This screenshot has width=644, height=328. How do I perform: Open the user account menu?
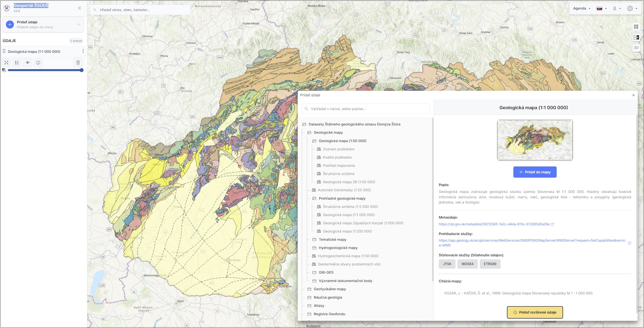coord(616,9)
